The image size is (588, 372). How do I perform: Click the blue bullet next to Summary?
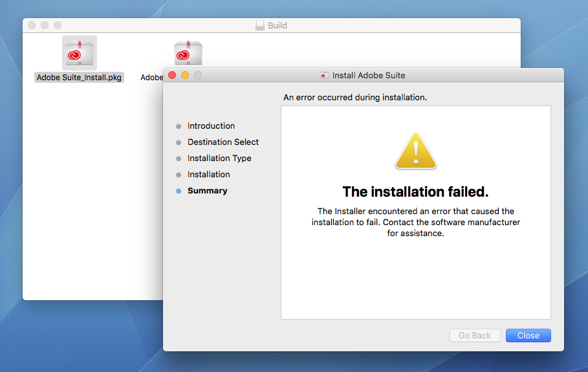click(179, 191)
